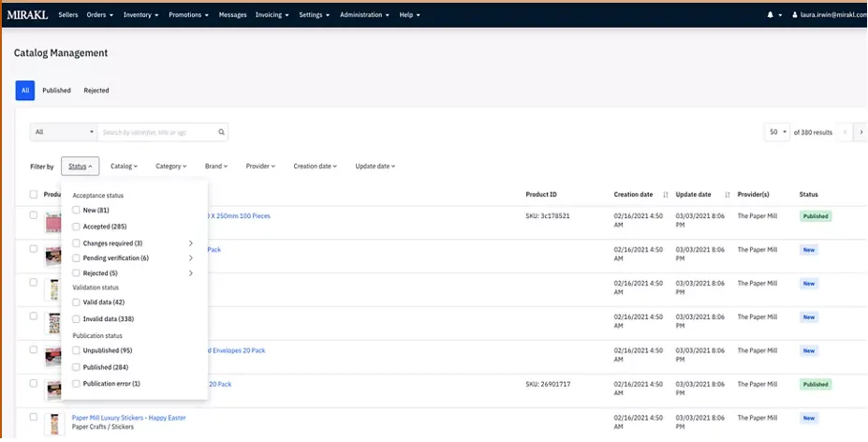Select the header select-all products checkbox

[x=34, y=195]
